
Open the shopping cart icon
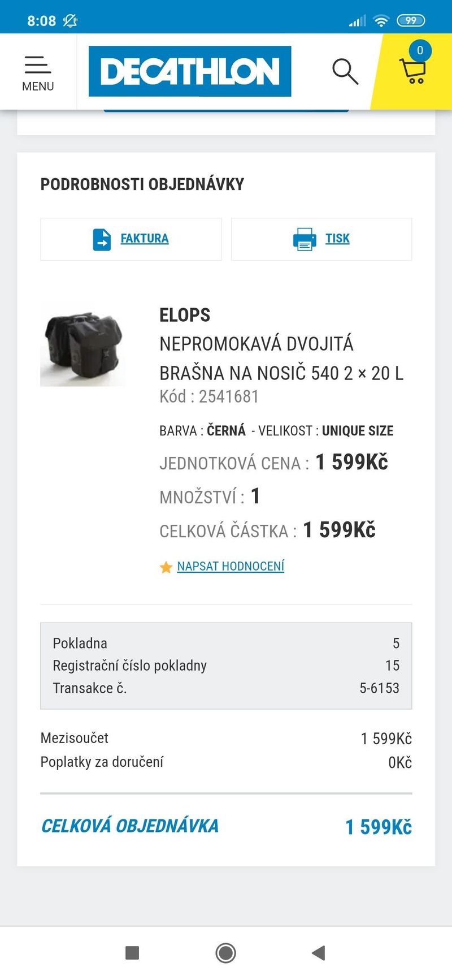point(413,72)
